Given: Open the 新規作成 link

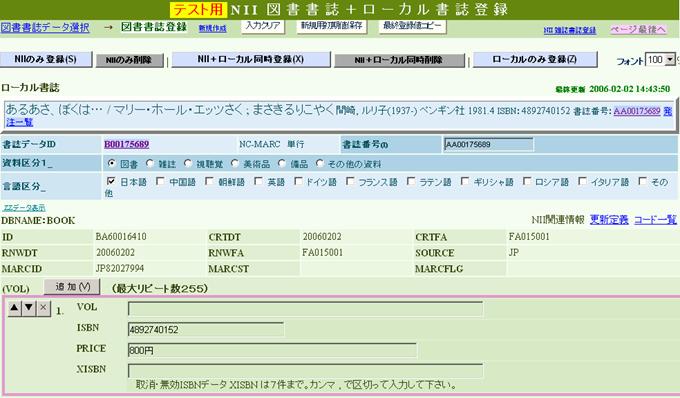Looking at the screenshot, I should click(x=212, y=28).
